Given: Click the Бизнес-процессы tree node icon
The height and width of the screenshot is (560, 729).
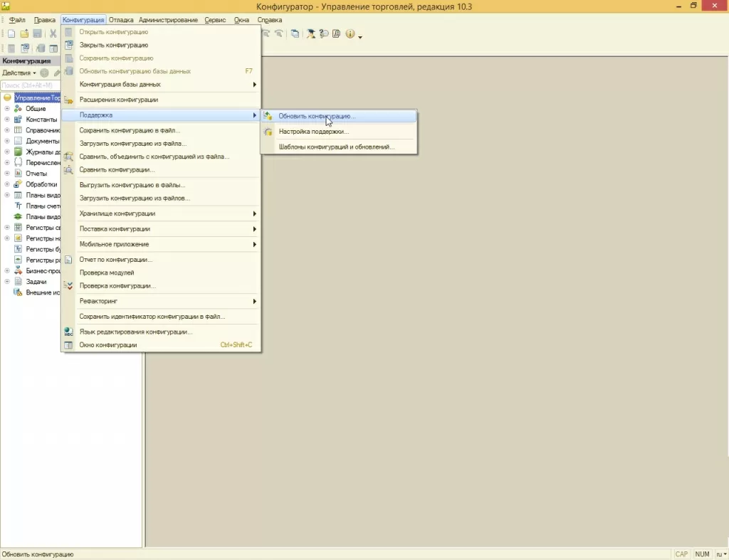Looking at the screenshot, I should click(x=18, y=270).
